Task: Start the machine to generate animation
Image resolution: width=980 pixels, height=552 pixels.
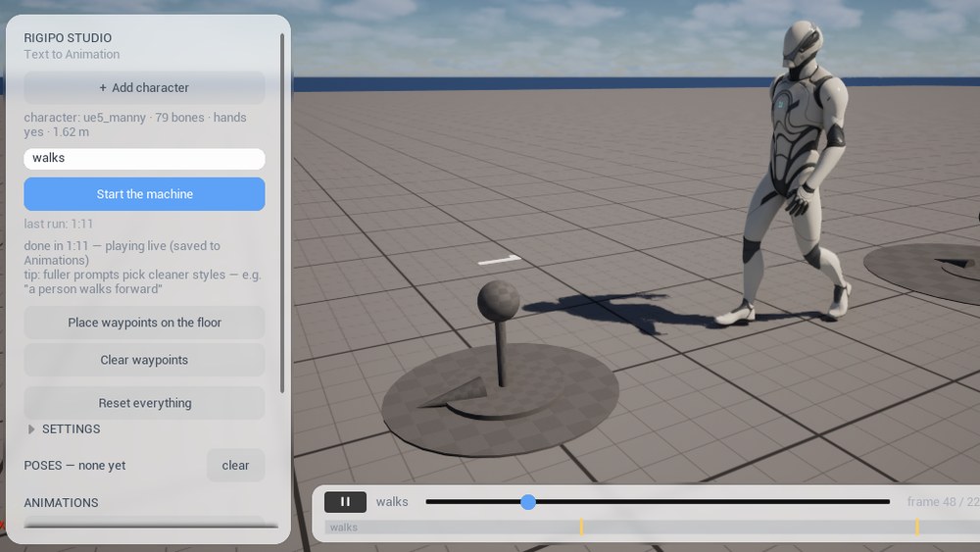Action: coord(144,194)
